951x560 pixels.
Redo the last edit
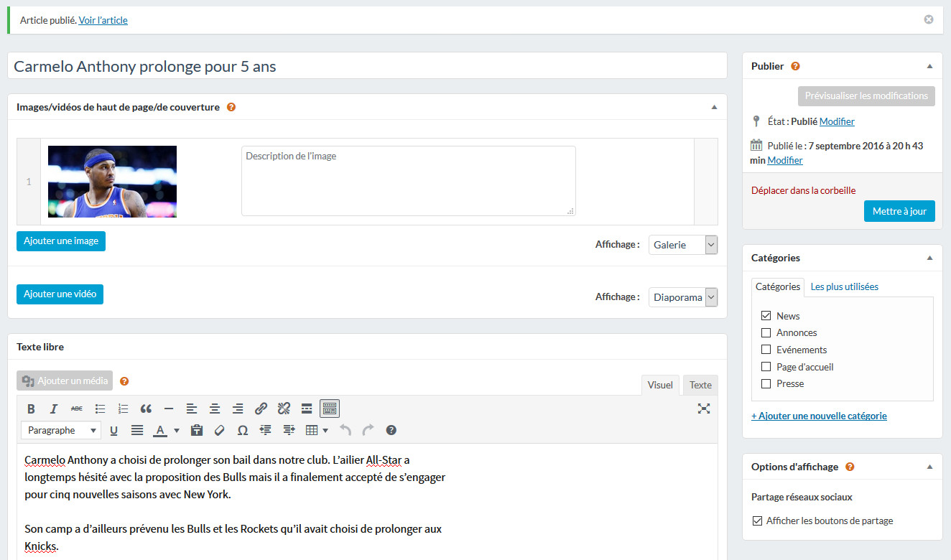(368, 430)
